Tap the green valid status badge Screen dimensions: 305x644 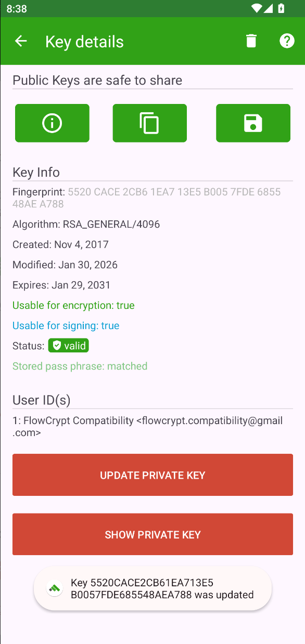click(x=68, y=345)
